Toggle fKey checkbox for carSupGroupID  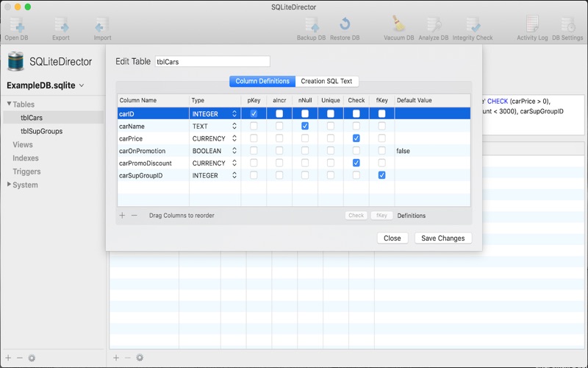coord(381,175)
